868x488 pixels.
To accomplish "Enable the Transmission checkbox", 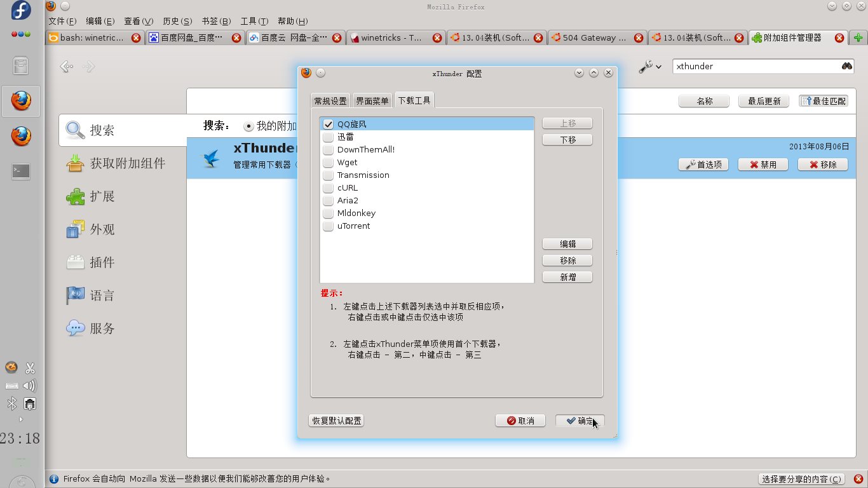I will 329,175.
